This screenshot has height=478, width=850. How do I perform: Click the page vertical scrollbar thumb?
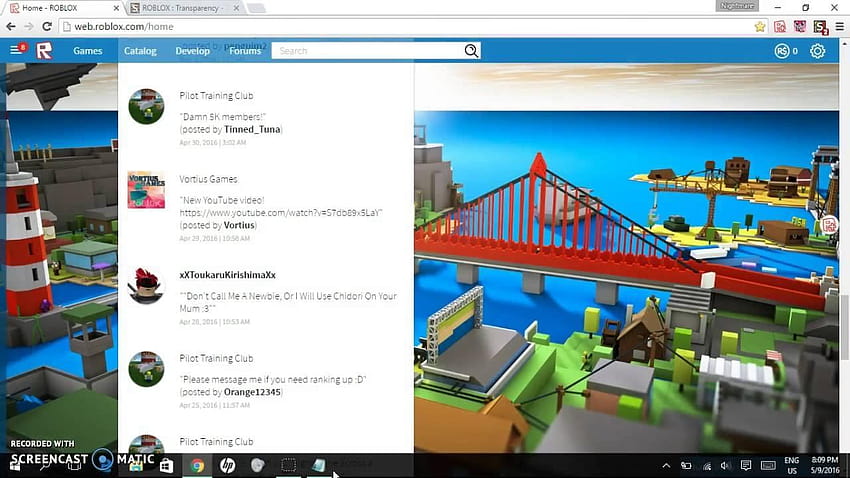click(x=845, y=327)
